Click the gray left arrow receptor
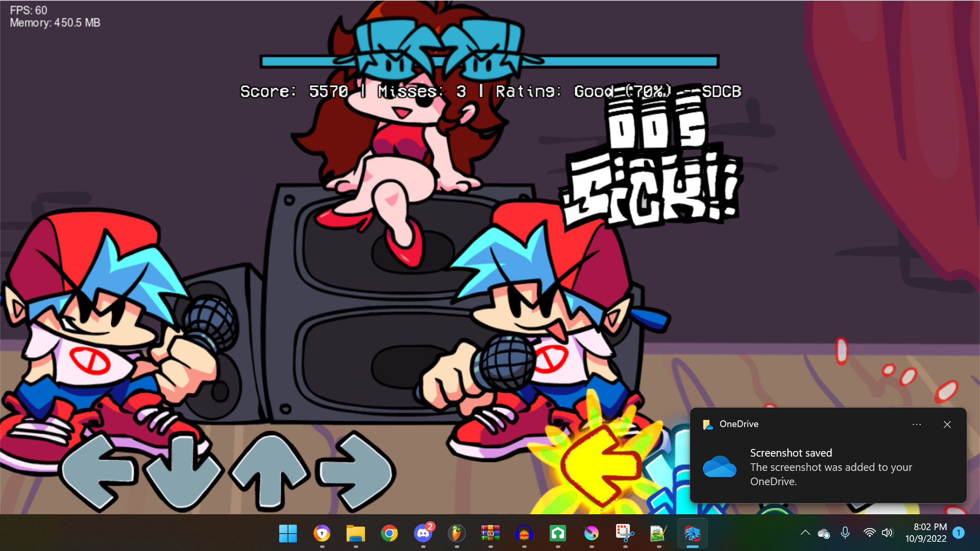 pyautogui.click(x=99, y=472)
